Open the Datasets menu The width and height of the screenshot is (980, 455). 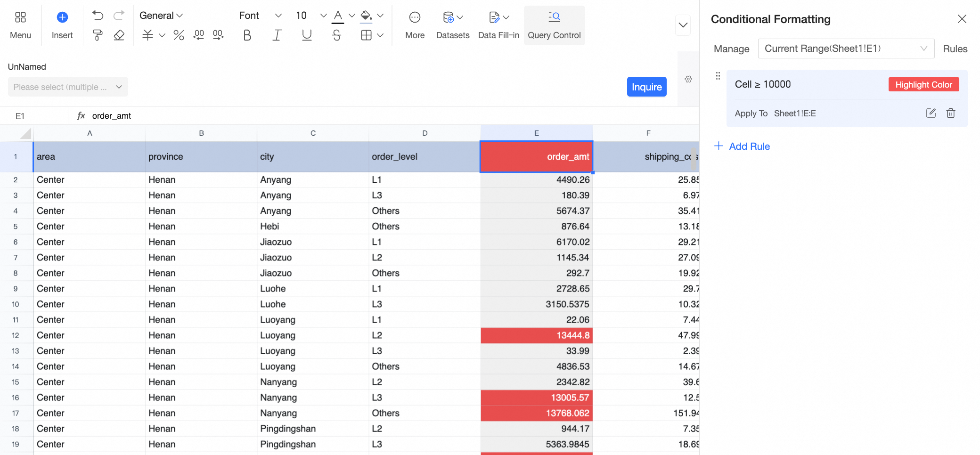453,25
